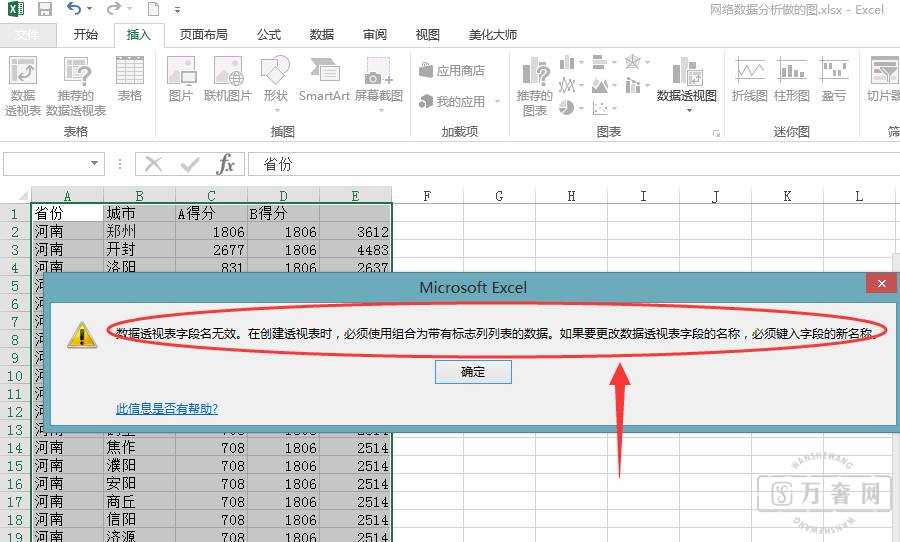The image size is (900, 542).
Task: Click the 此信息是否有帮助? link
Action: point(166,409)
